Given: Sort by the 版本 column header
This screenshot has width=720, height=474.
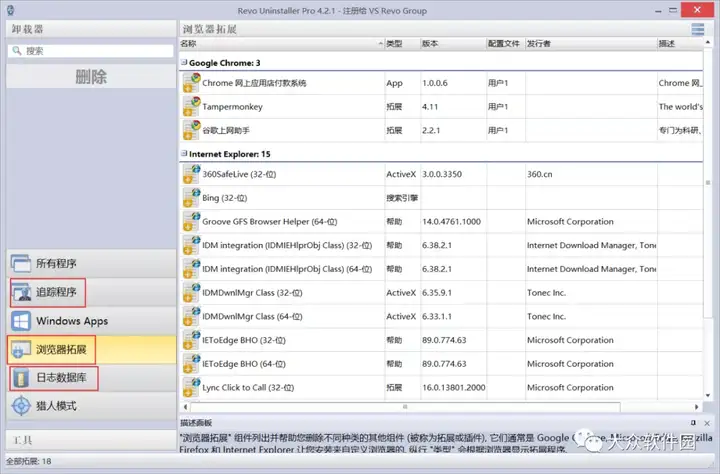Looking at the screenshot, I should tap(453, 44).
